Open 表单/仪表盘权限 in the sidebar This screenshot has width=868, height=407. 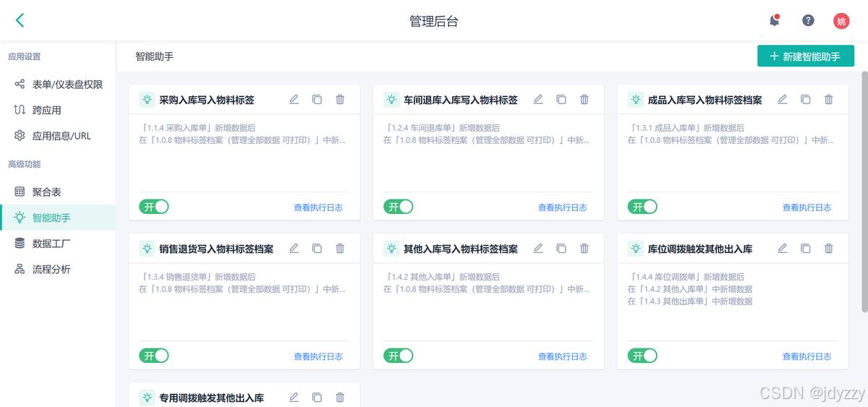pos(67,84)
